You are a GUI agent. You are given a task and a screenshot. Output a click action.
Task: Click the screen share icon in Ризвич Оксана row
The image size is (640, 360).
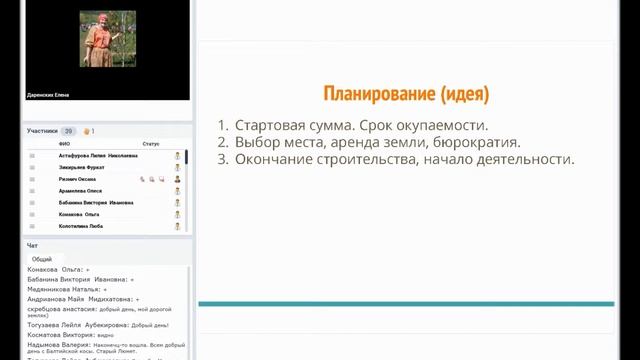[162, 179]
